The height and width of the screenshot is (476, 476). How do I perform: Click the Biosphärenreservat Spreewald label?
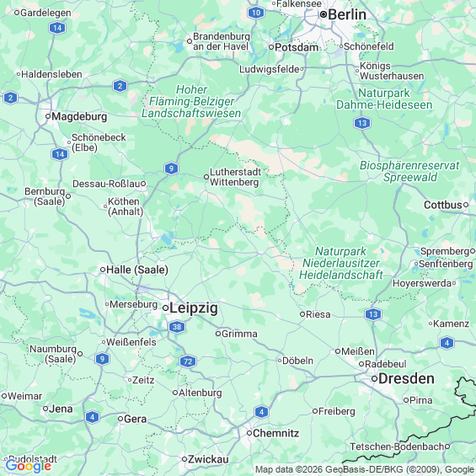[409, 171]
